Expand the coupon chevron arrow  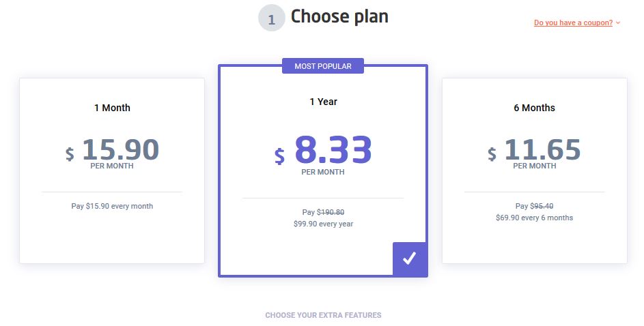click(618, 23)
